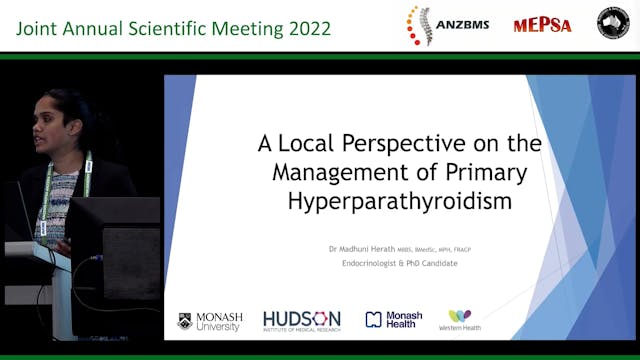The width and height of the screenshot is (640, 360).
Task: Click the word HUDSON in the logo
Action: click(302, 318)
